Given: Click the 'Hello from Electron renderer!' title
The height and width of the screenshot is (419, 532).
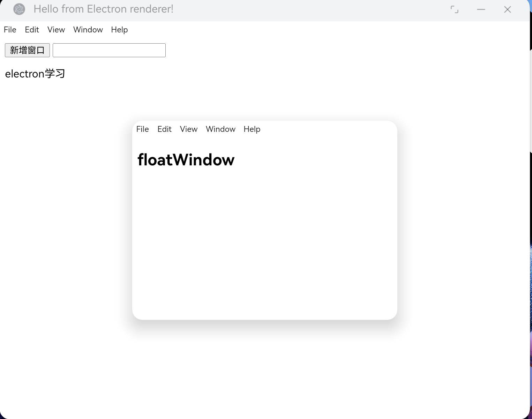Looking at the screenshot, I should click(x=104, y=9).
